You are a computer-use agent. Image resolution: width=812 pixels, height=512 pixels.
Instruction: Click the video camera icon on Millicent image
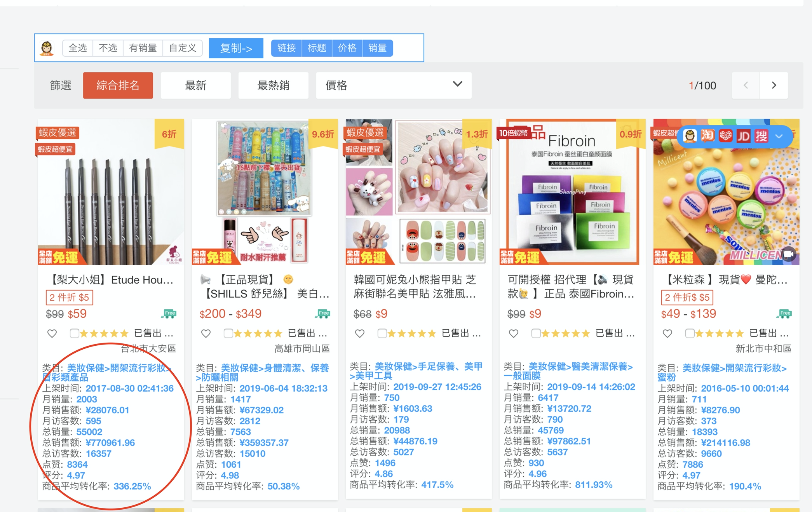pos(788,254)
